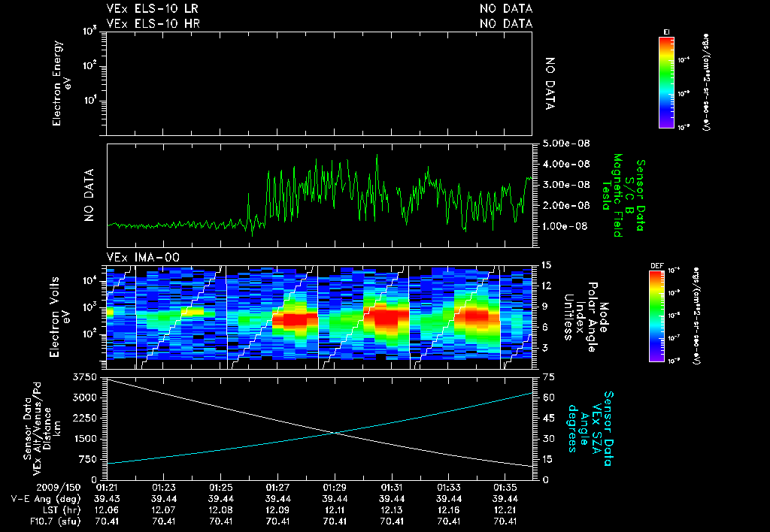The width and height of the screenshot is (770, 532).
Task: Click the '750' altitude tick label
Action: pyautogui.click(x=88, y=459)
